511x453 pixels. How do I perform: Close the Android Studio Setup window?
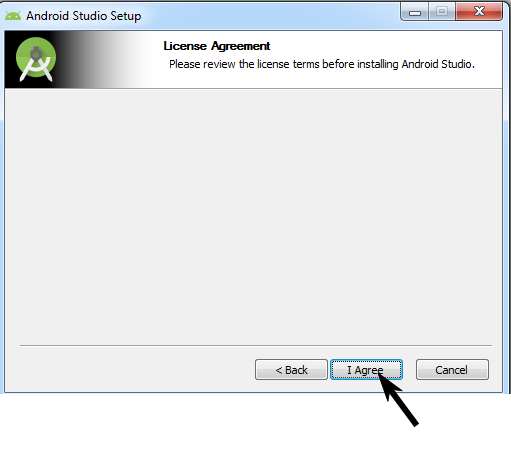click(x=479, y=12)
